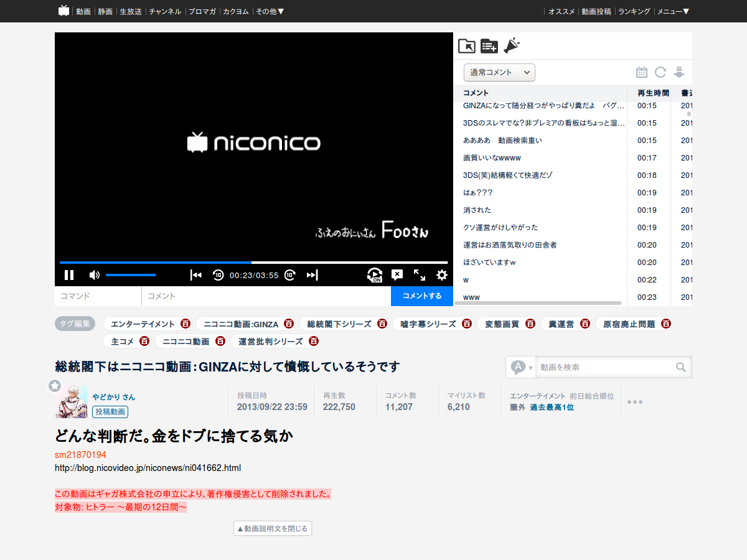Viewport: 747px width, 560px height.
Task: Seek on the video progress bar
Action: tap(254, 263)
